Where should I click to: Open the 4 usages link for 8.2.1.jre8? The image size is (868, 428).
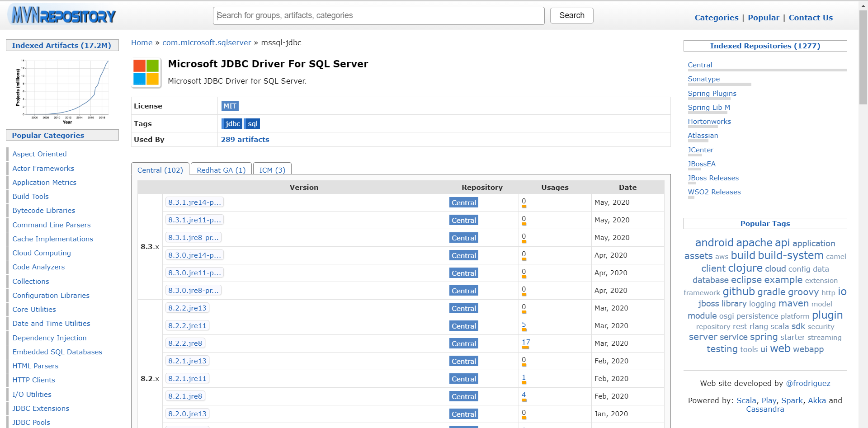pyautogui.click(x=524, y=395)
